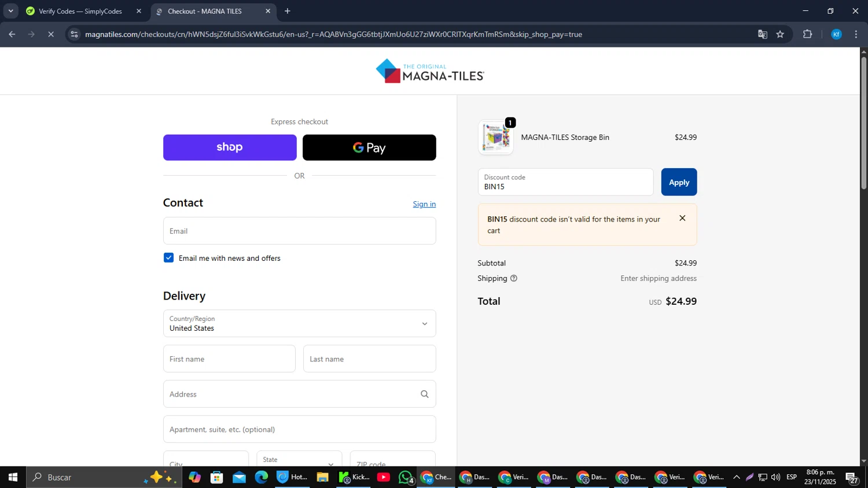
Task: Open the Kick... taskbar window
Action: point(354,477)
